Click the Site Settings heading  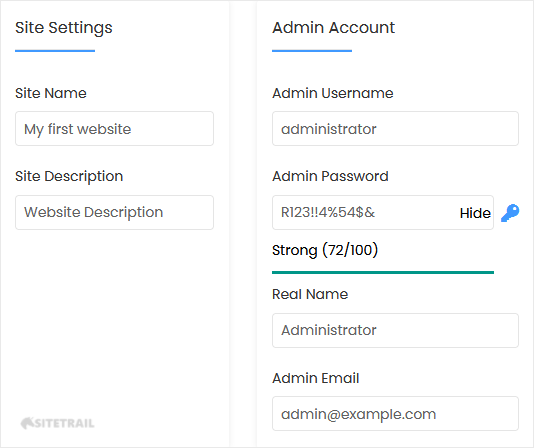click(64, 28)
